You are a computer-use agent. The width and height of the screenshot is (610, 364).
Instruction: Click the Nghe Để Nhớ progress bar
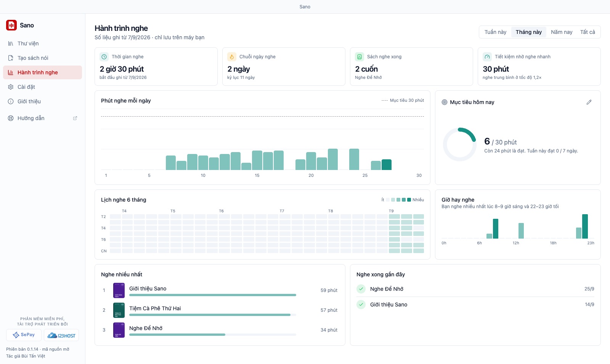[x=213, y=335]
